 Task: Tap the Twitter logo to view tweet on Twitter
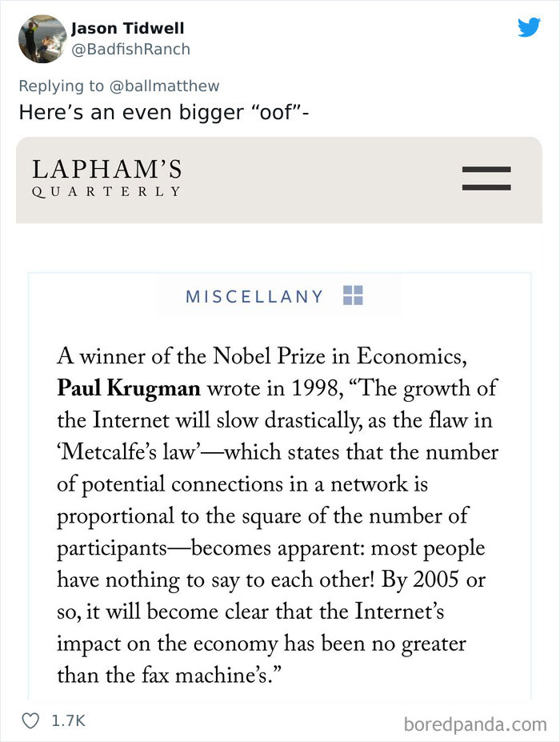[530, 28]
